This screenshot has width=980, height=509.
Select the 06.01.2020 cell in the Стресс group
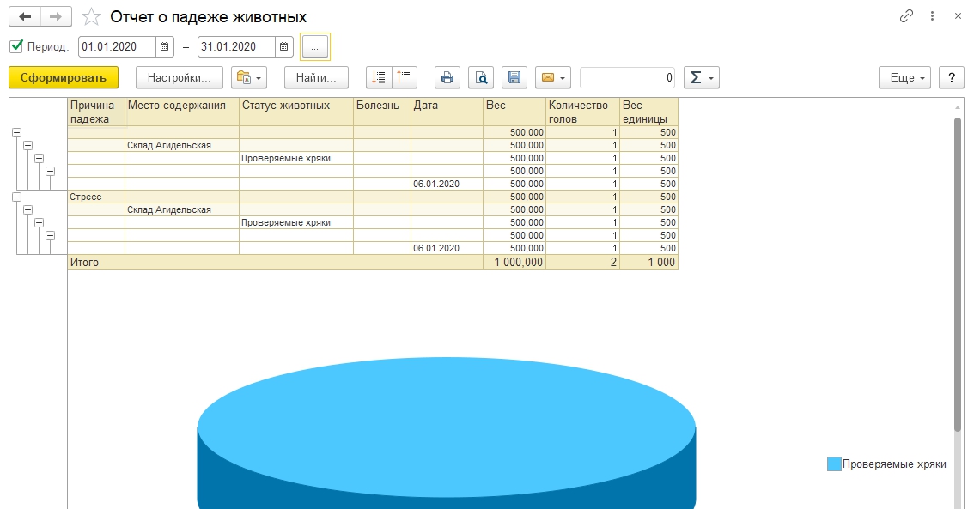(x=447, y=248)
